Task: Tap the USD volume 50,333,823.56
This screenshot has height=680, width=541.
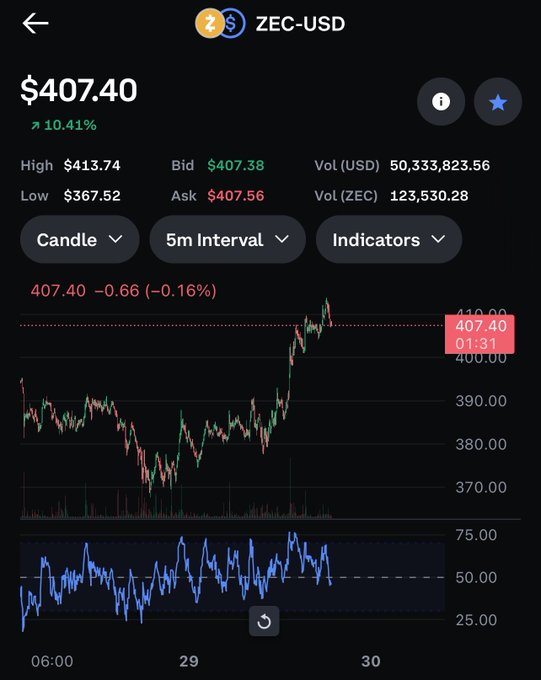Action: (x=440, y=165)
